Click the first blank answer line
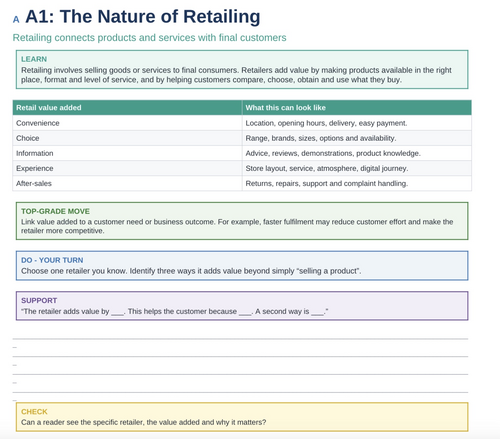 tap(240, 339)
